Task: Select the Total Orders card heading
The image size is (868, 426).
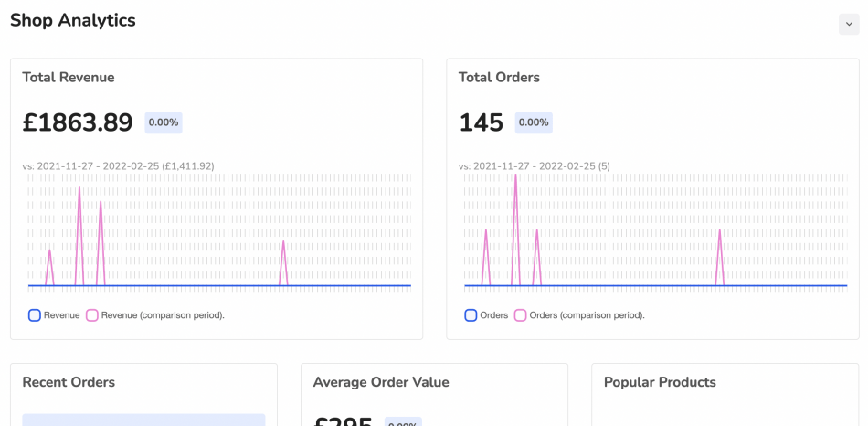Action: [499, 78]
